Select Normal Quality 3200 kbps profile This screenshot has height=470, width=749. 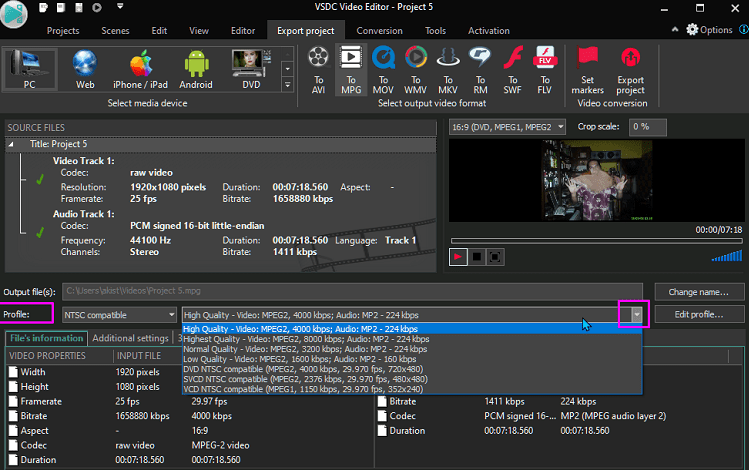[412, 349]
